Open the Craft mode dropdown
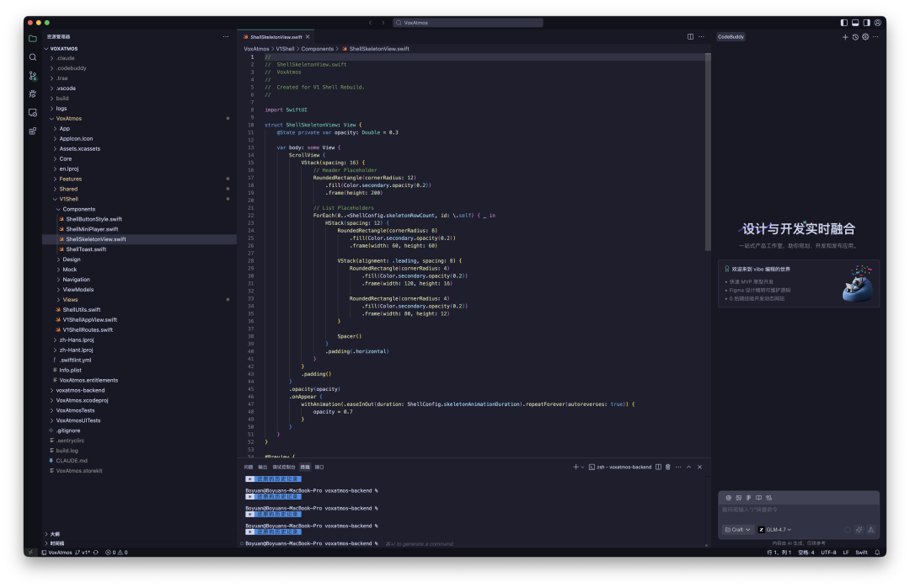Viewport: 910px width, 588px height. [737, 530]
